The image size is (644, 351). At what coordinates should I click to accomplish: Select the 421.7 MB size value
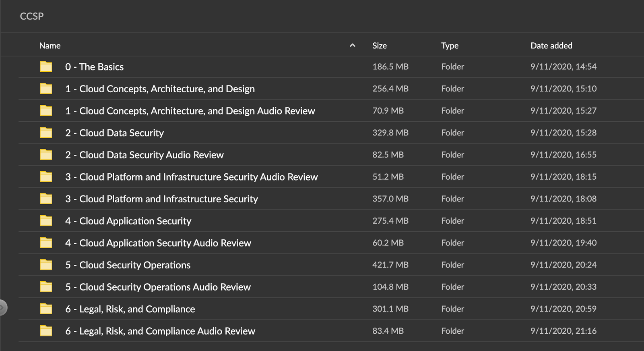390,265
